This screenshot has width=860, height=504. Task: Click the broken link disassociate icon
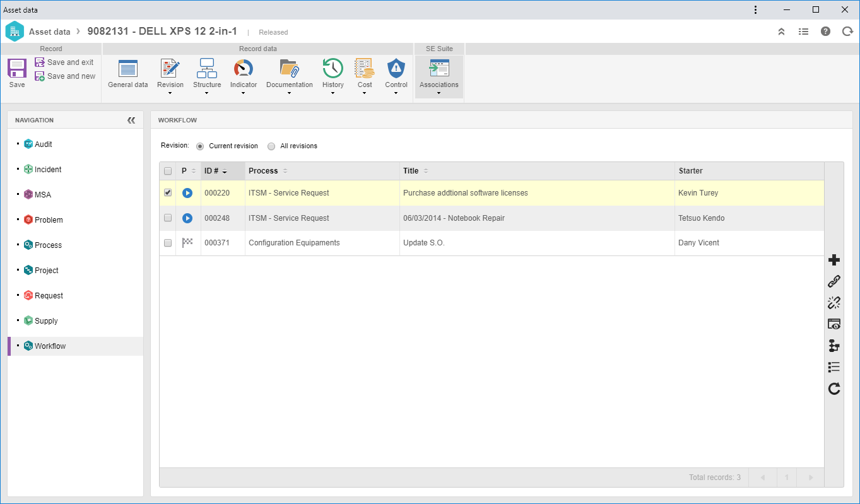tap(834, 303)
